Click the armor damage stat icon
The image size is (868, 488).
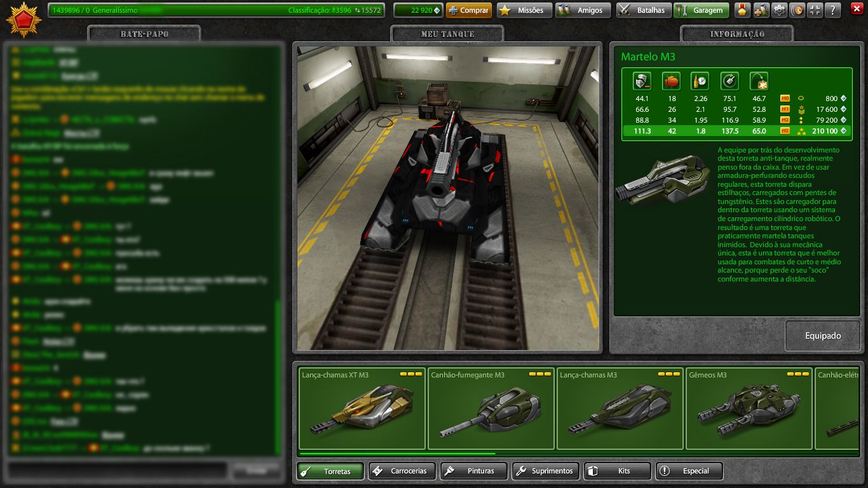click(x=642, y=81)
